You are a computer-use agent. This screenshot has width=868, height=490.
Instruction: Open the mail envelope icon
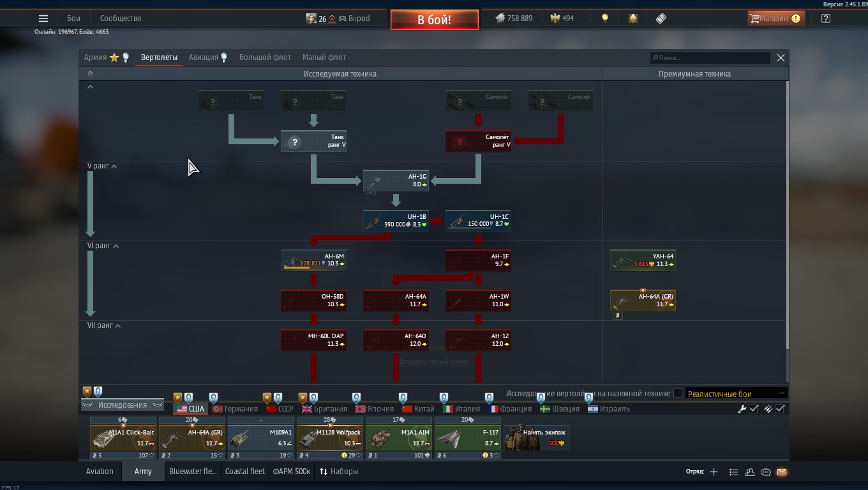click(x=782, y=472)
